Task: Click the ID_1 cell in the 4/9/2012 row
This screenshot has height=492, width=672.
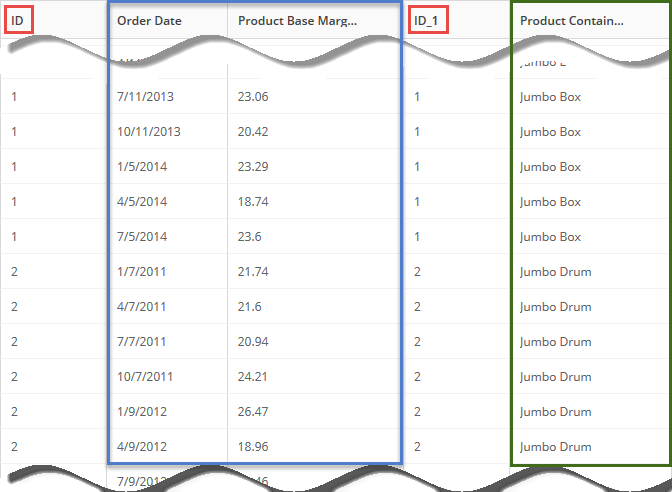Action: tap(417, 447)
